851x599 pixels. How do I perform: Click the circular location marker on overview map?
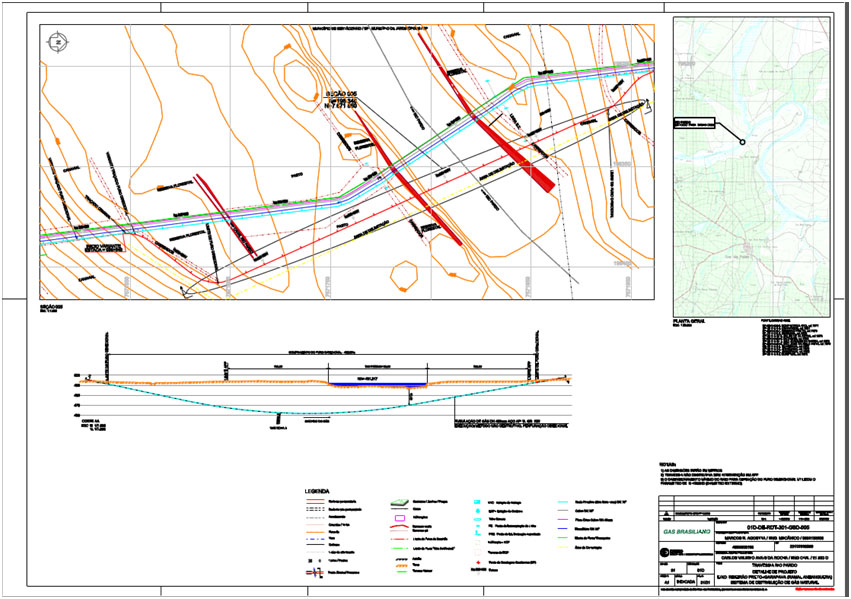tap(743, 142)
